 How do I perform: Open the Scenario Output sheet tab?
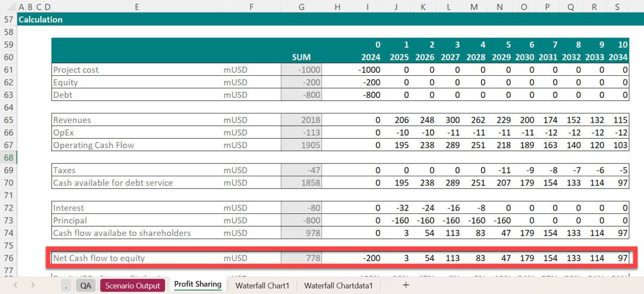pos(132,285)
